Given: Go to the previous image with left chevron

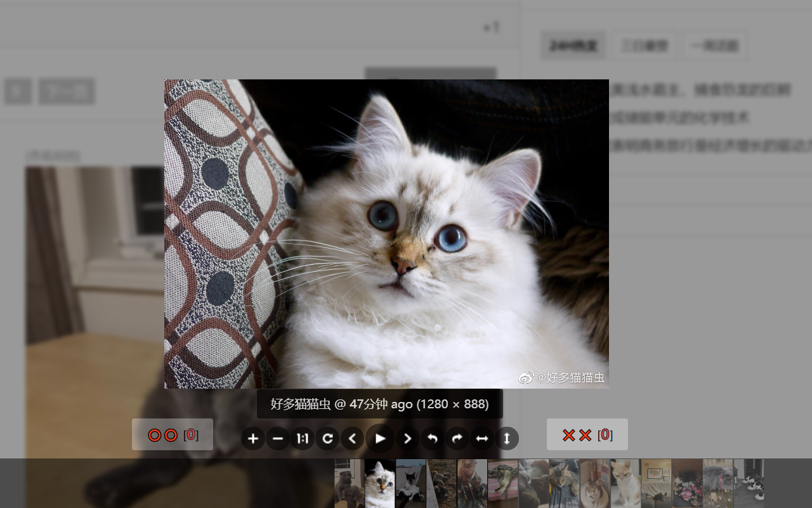Looking at the screenshot, I should [x=352, y=438].
